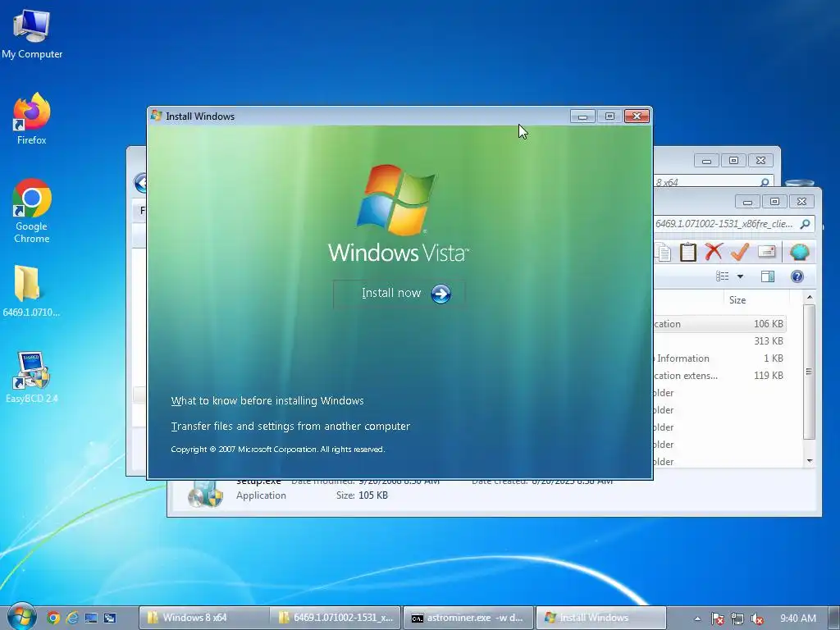This screenshot has width=840, height=630.
Task: Click the Copy toolbar icon in explorer
Action: tap(663, 252)
